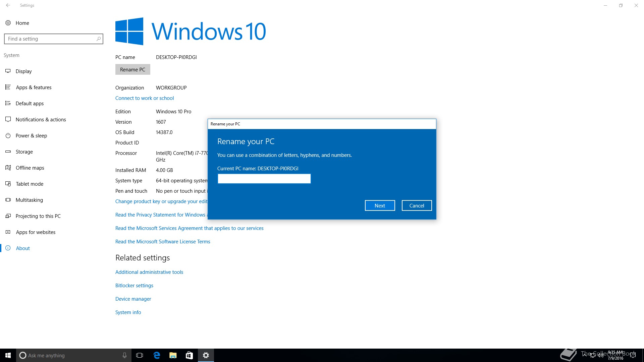The height and width of the screenshot is (362, 644).
Task: Open System info link
Action: (x=128, y=312)
